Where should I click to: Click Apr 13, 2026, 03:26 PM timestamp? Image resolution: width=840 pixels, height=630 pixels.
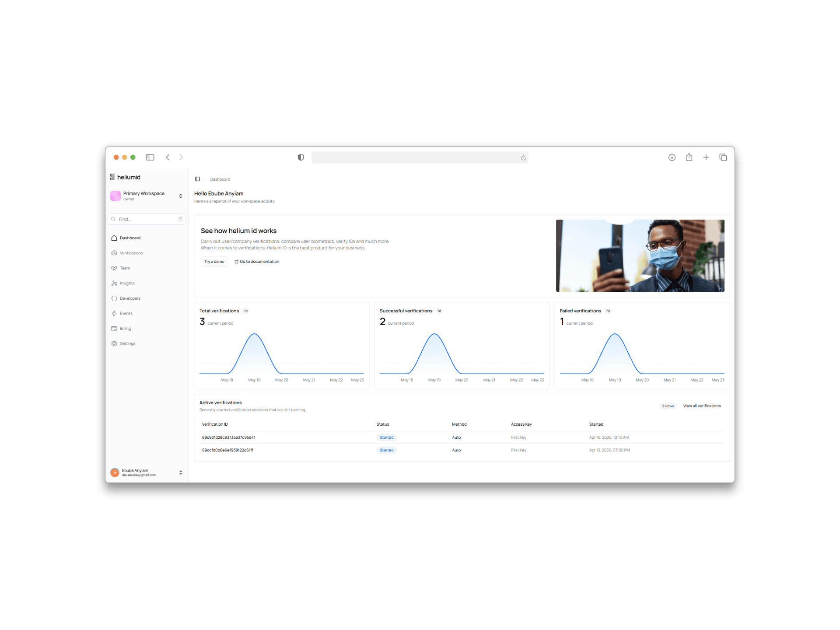(x=609, y=450)
